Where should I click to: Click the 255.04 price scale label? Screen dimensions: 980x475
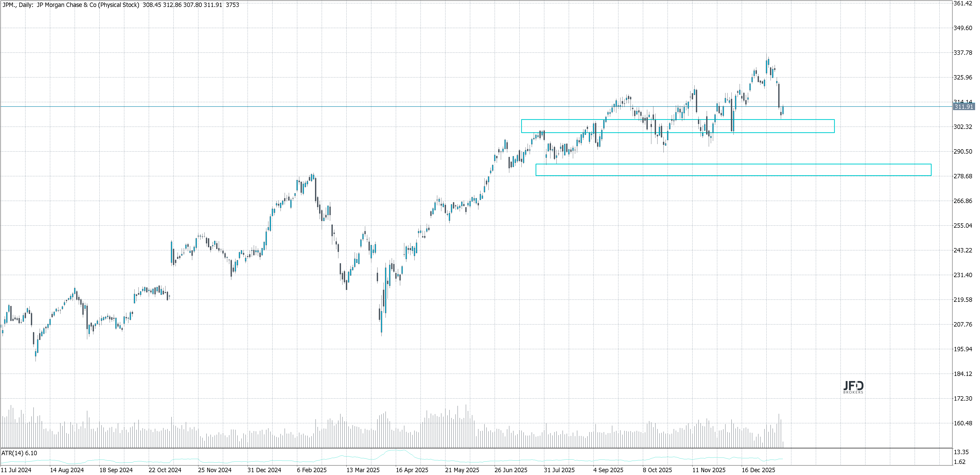(962, 225)
